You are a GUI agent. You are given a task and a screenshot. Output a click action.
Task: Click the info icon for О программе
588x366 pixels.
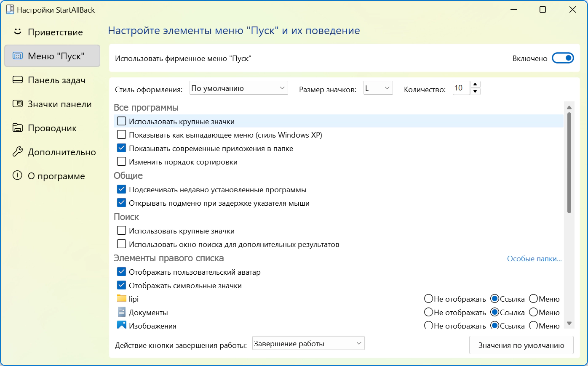coord(17,176)
